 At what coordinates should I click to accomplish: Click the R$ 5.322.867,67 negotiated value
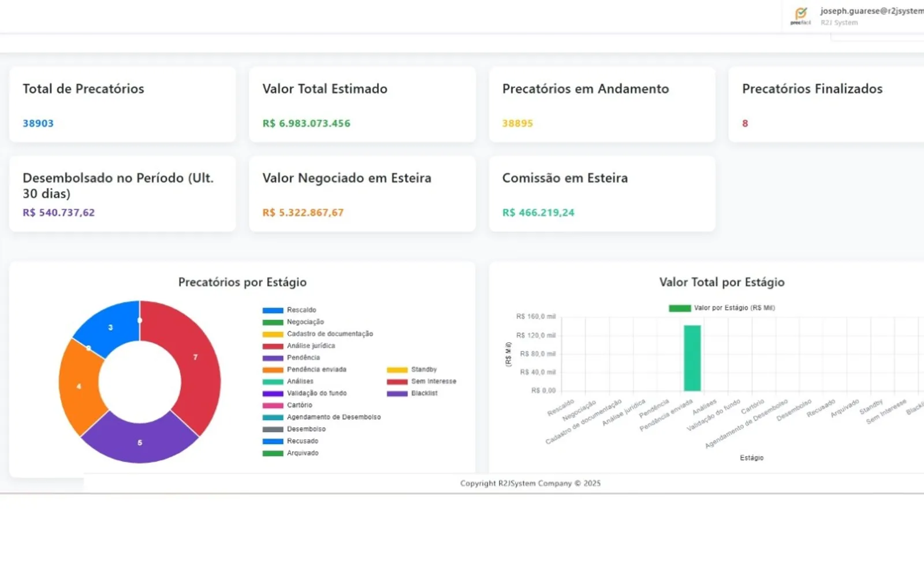pos(303,212)
